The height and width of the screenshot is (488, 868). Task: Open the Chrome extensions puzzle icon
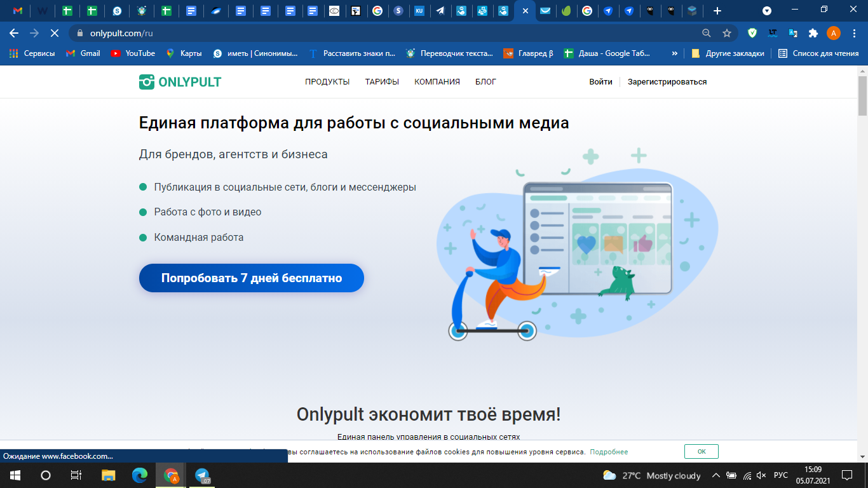pyautogui.click(x=813, y=33)
